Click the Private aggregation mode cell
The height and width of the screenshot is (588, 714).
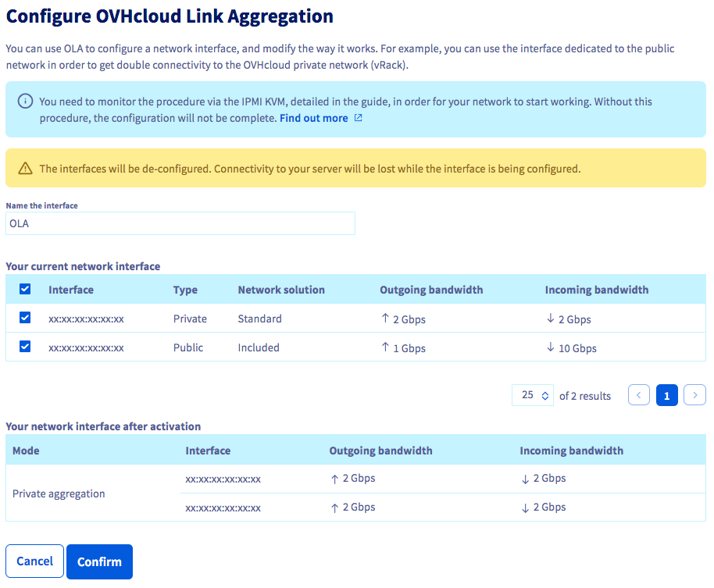[x=59, y=494]
